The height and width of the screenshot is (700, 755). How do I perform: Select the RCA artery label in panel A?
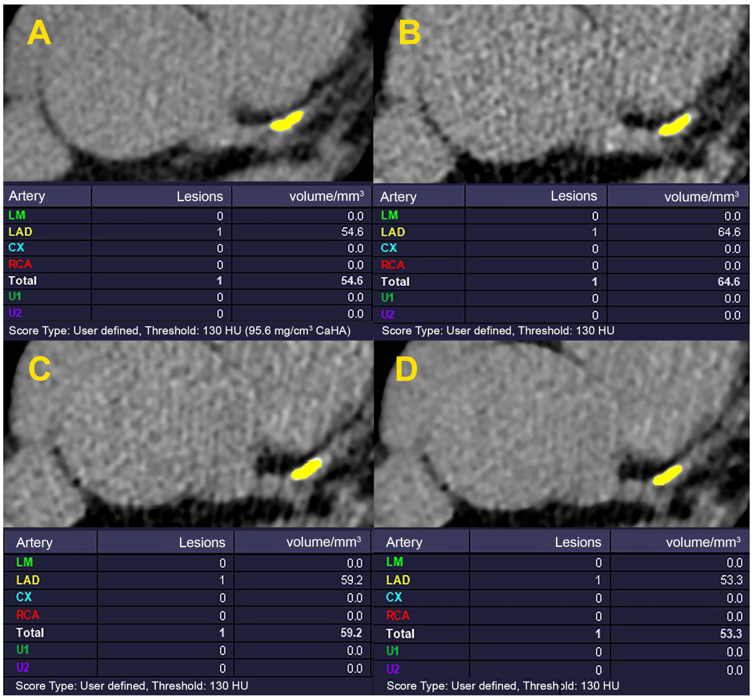point(20,264)
